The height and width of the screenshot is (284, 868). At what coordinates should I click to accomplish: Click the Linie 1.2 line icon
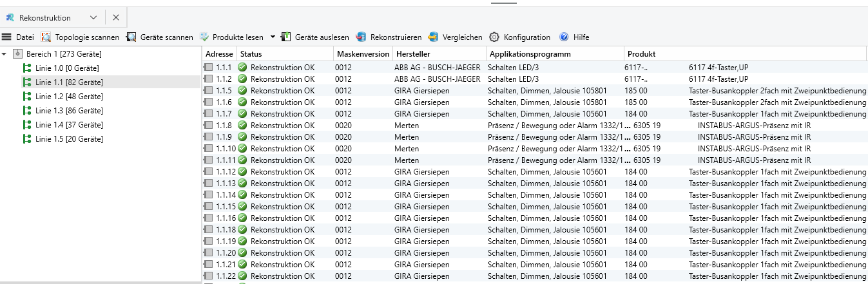click(27, 97)
